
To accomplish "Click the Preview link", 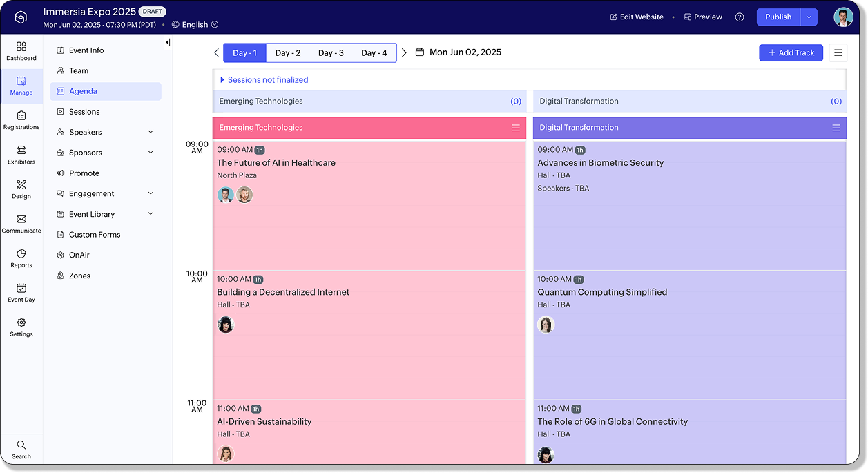I will [703, 17].
